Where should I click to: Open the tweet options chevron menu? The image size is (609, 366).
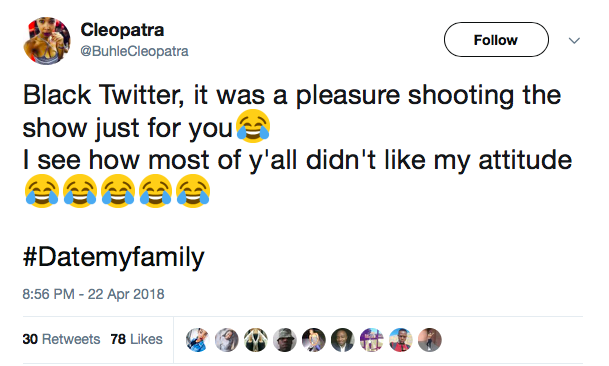click(x=574, y=40)
